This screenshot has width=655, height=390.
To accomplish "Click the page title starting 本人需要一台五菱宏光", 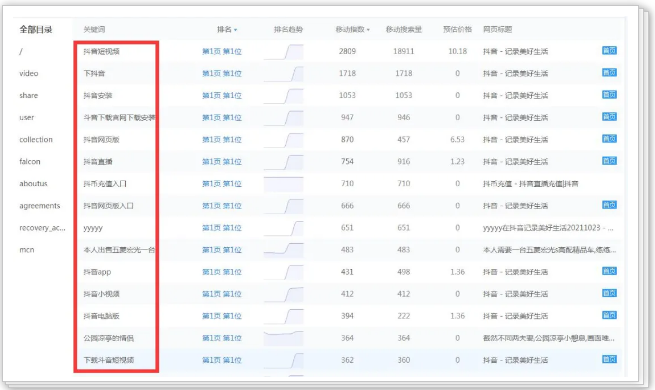I will coord(549,250).
